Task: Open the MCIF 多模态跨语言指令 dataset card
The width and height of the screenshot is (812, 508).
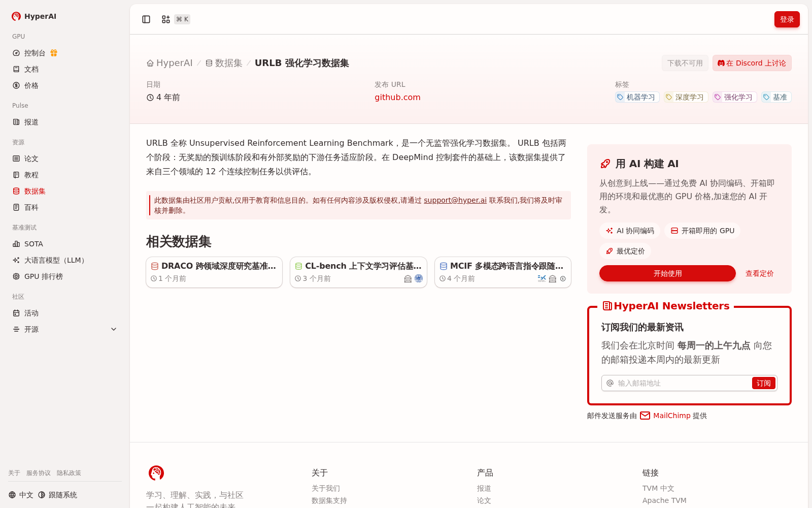Action: tap(503, 272)
